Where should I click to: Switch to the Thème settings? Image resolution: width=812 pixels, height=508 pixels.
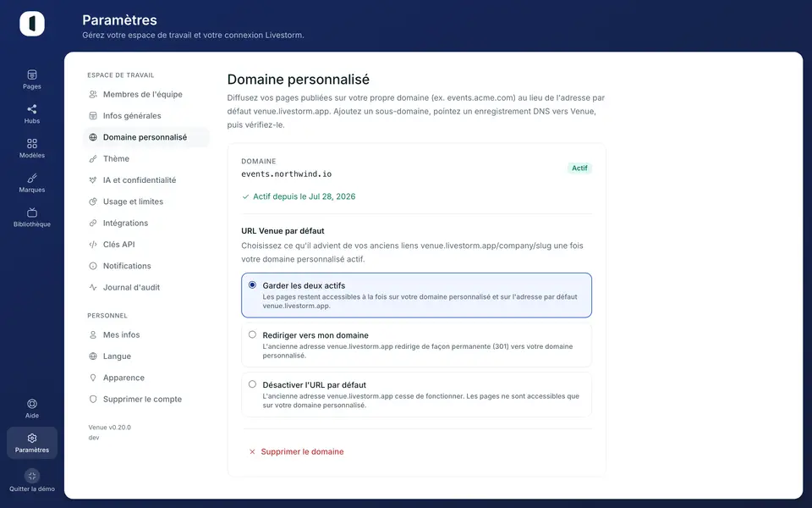(x=146, y=158)
